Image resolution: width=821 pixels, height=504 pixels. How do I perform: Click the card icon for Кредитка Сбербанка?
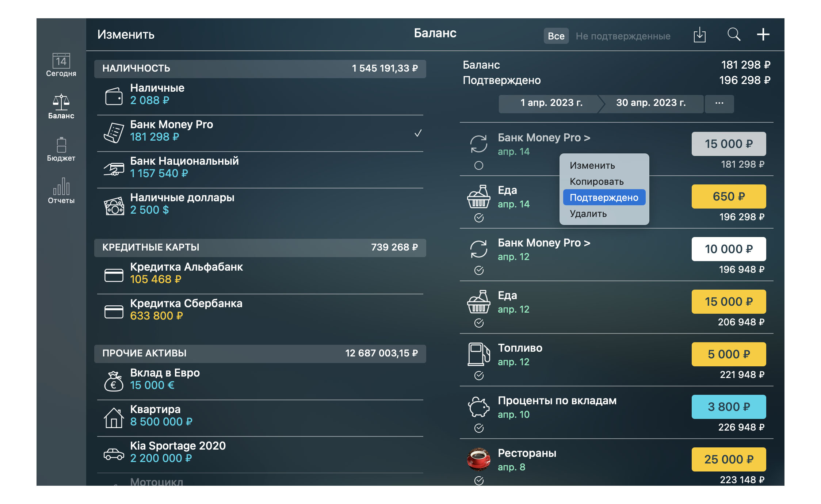click(114, 312)
